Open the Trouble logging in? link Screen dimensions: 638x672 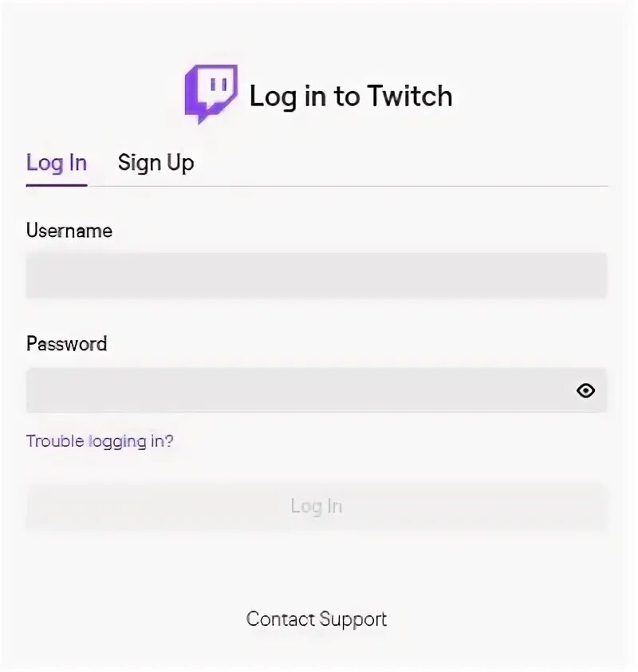tap(100, 441)
